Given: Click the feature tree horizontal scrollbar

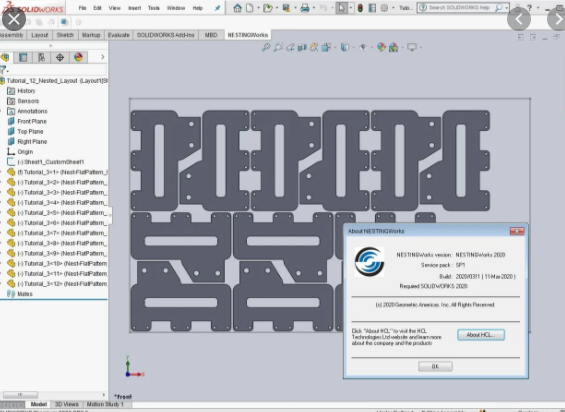Looking at the screenshot, I should click(20, 395).
